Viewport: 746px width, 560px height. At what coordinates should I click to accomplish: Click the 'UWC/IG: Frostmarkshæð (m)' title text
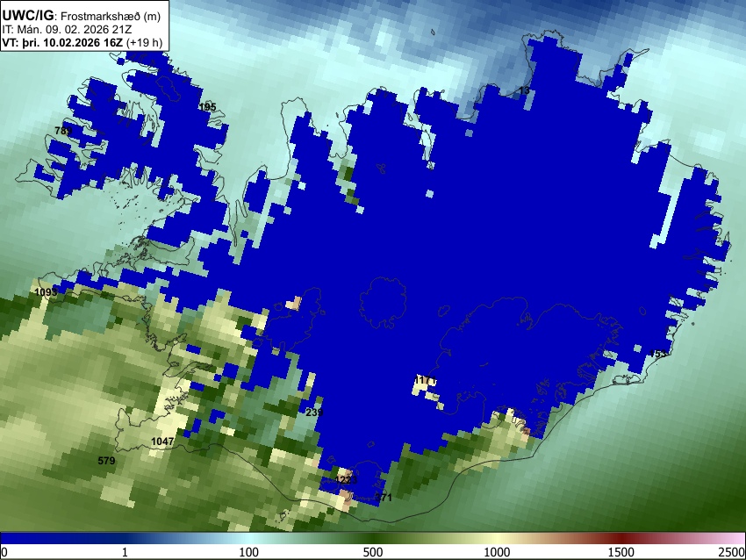coord(82,16)
